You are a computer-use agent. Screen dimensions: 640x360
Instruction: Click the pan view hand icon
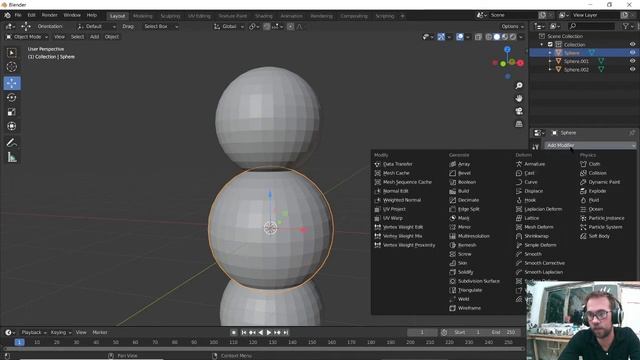click(x=519, y=98)
